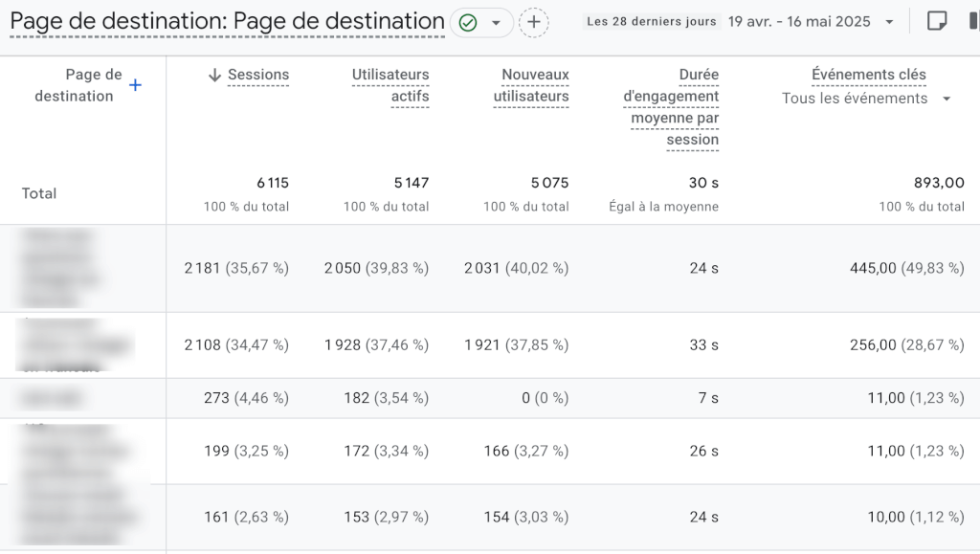
Task: Click active users cell '182 (3,54 %)'
Action: [x=387, y=398]
